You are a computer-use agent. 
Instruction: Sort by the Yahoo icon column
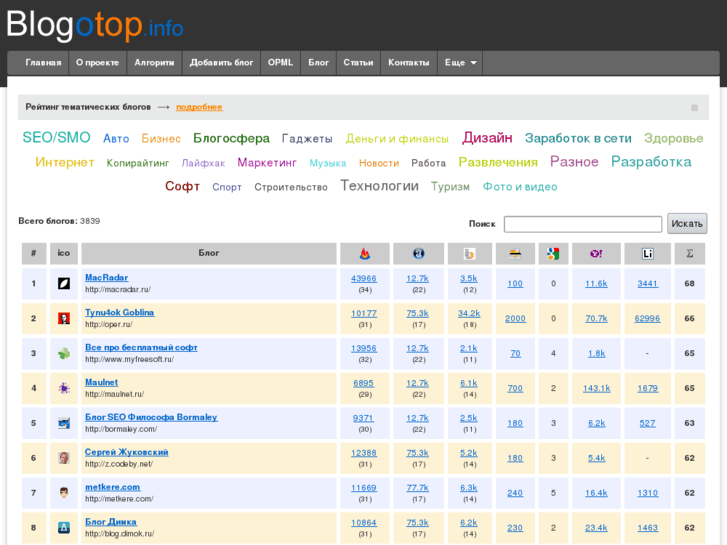click(596, 253)
